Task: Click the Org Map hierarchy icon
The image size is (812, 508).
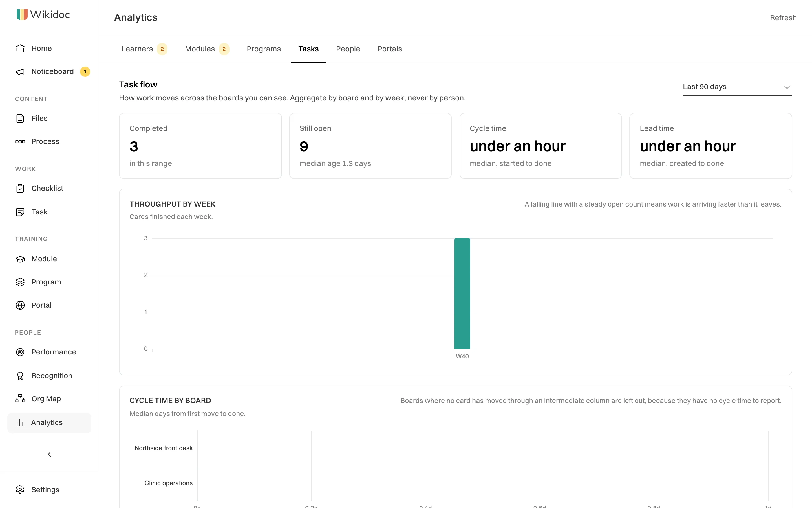Action: [x=20, y=399]
